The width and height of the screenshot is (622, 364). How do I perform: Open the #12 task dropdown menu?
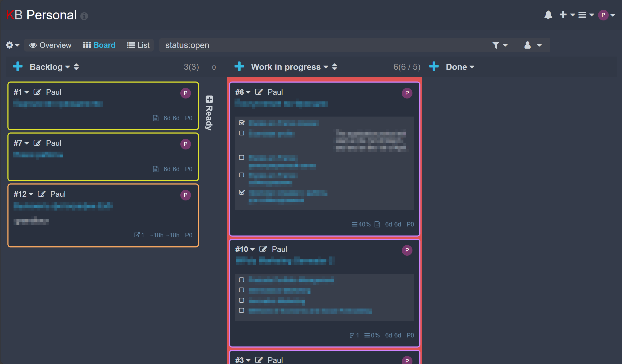(x=23, y=194)
